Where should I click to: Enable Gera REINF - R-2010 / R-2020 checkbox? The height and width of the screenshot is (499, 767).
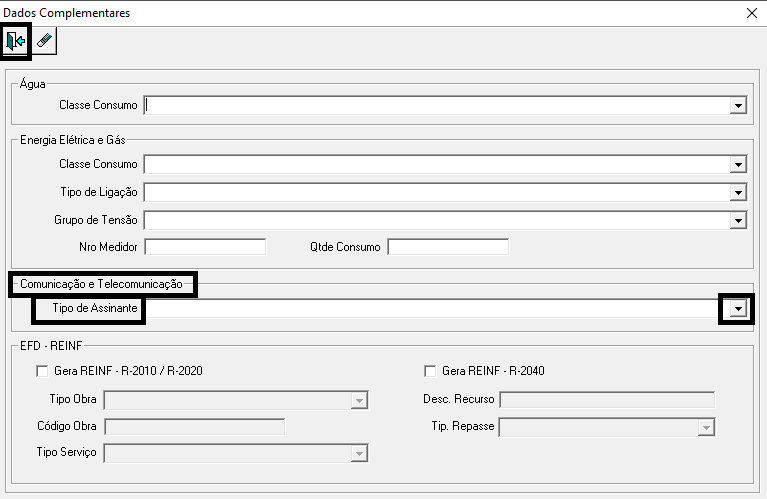tap(42, 371)
